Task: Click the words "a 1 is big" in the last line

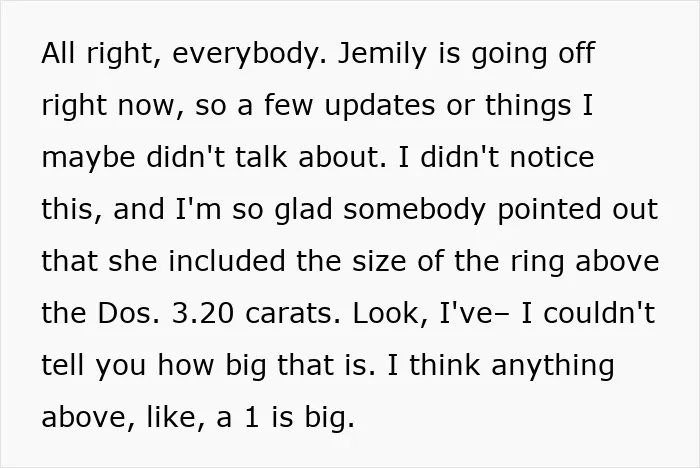Action: pos(286,418)
